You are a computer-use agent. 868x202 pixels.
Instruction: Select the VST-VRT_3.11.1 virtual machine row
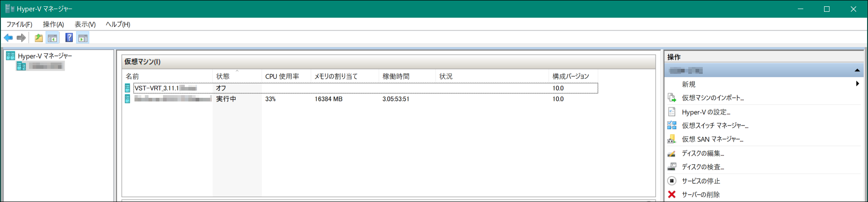tap(361, 88)
